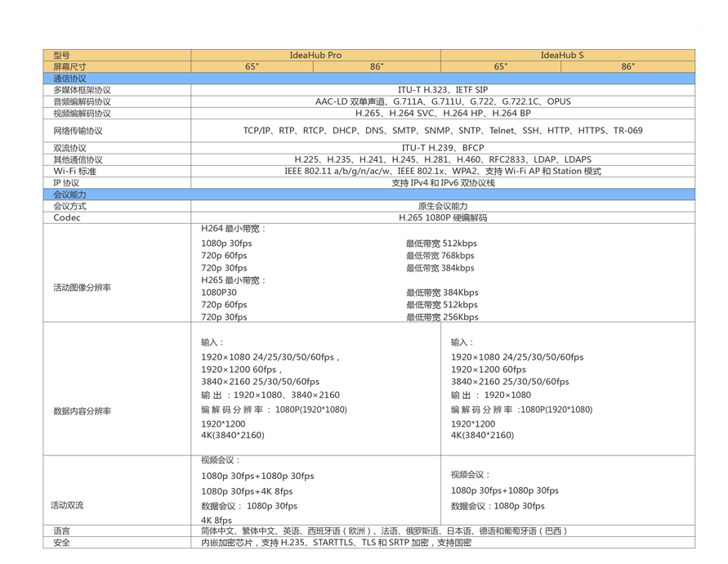Select the '1080p 30fps+4K 8fps' line
This screenshot has width=728, height=564.
247,491
